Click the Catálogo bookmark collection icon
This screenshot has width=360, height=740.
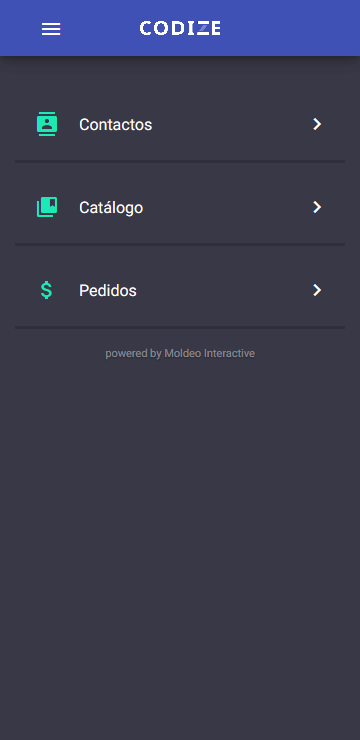(47, 207)
